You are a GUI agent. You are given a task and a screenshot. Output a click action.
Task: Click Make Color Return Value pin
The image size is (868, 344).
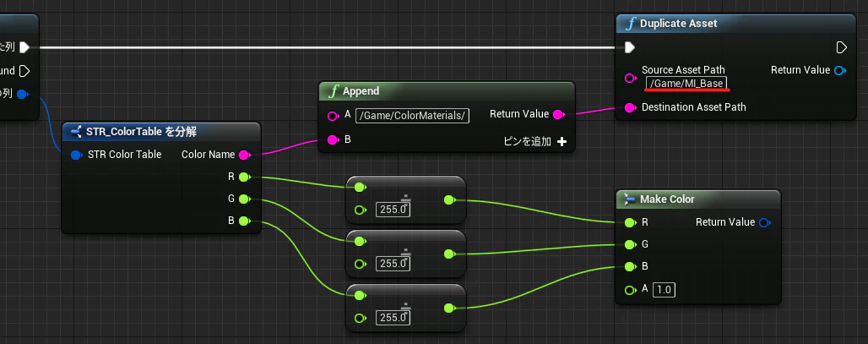pyautogui.click(x=764, y=222)
